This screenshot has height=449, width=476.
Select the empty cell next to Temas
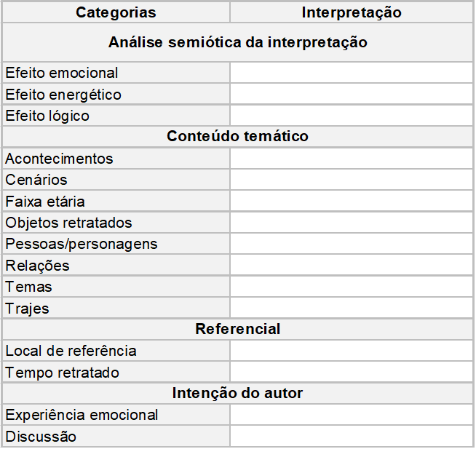click(x=351, y=287)
